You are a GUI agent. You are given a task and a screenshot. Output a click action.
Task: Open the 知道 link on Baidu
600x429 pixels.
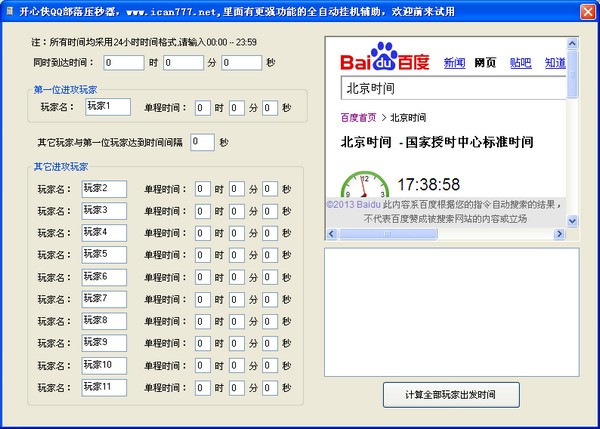(555, 63)
